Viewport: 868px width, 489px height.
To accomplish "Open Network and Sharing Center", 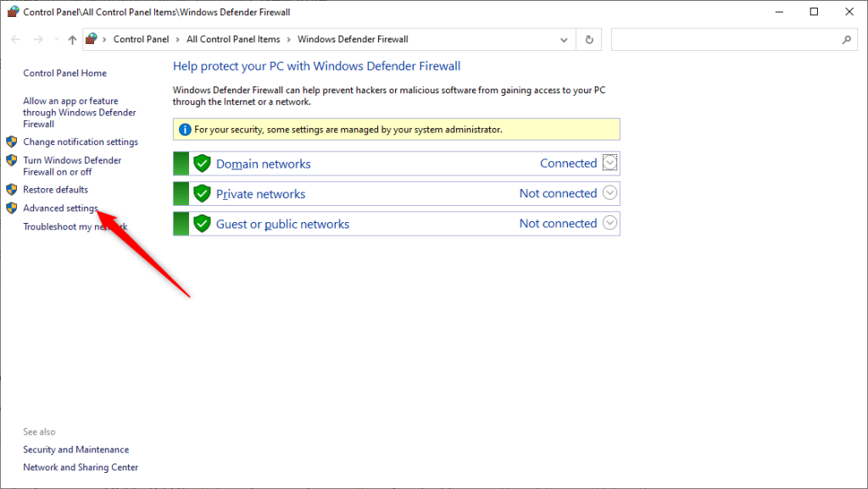I will point(81,467).
